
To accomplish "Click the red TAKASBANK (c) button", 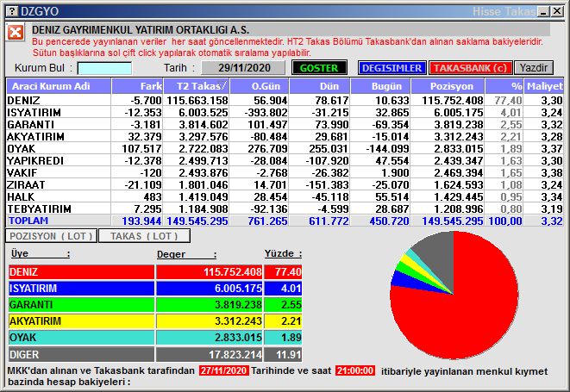I will (x=470, y=68).
